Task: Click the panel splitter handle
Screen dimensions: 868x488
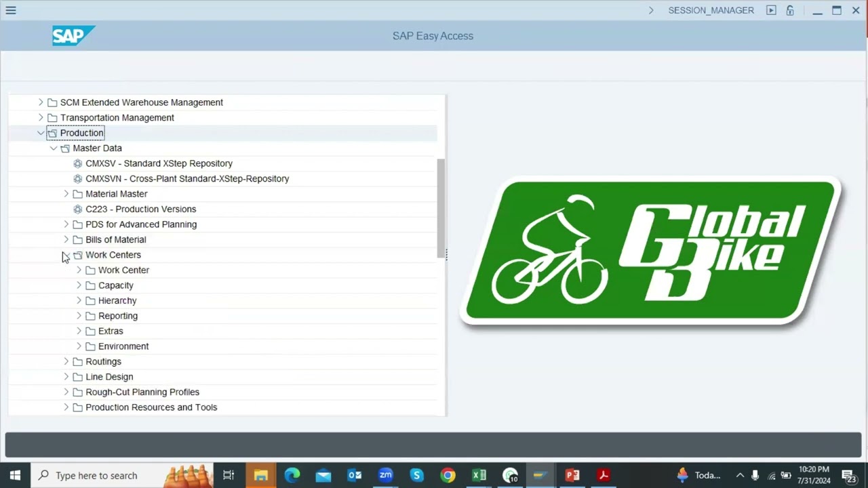Action: (446, 255)
